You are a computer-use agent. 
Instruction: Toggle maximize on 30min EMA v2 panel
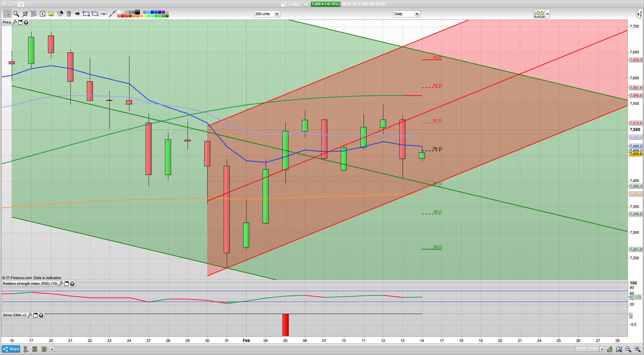coord(35,315)
